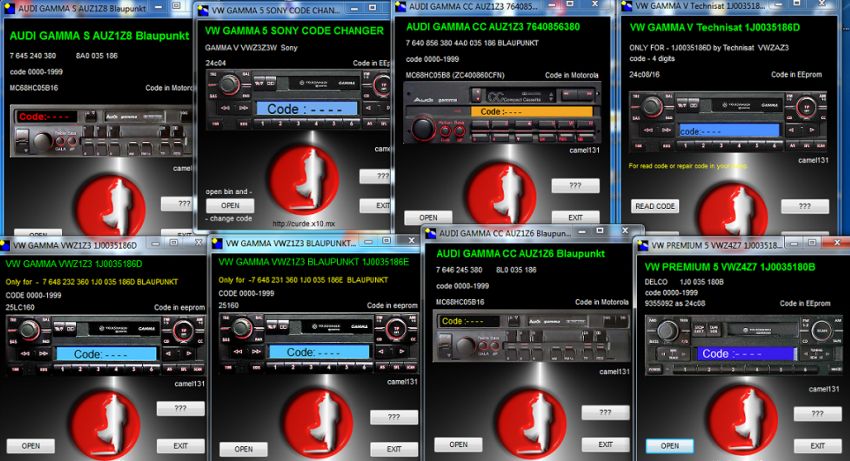Click title bar app icon of VW PREMIUM 5 window
Viewport: 850px width, 461px height.
[x=643, y=245]
